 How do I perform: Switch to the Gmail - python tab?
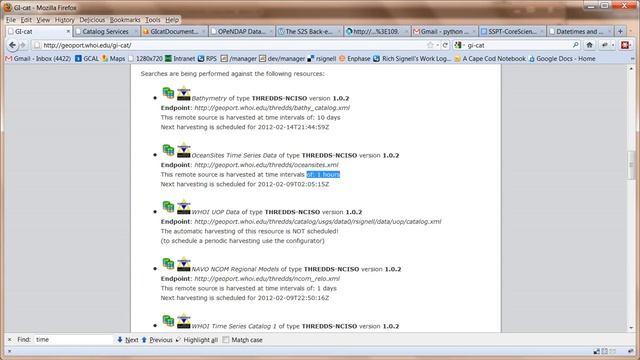444,31
